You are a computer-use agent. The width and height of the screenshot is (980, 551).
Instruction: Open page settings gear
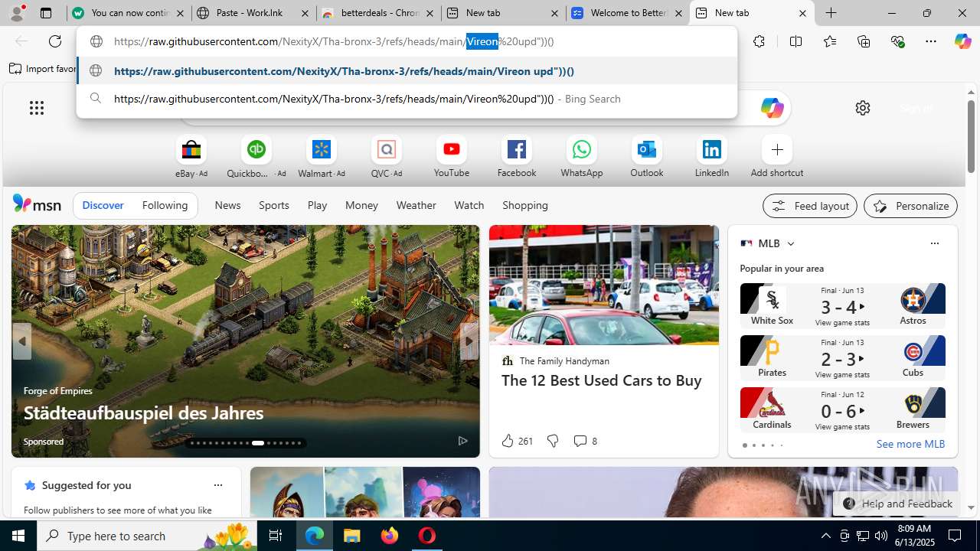click(x=863, y=108)
